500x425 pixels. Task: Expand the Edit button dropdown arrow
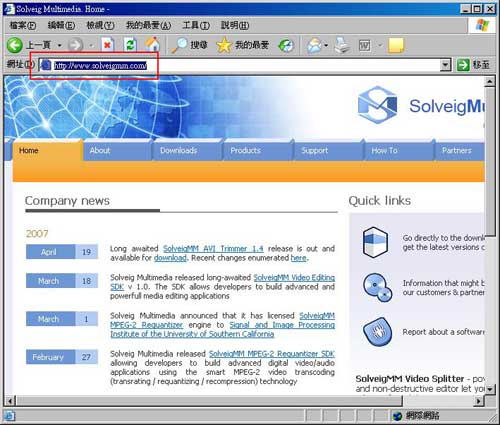tap(380, 45)
